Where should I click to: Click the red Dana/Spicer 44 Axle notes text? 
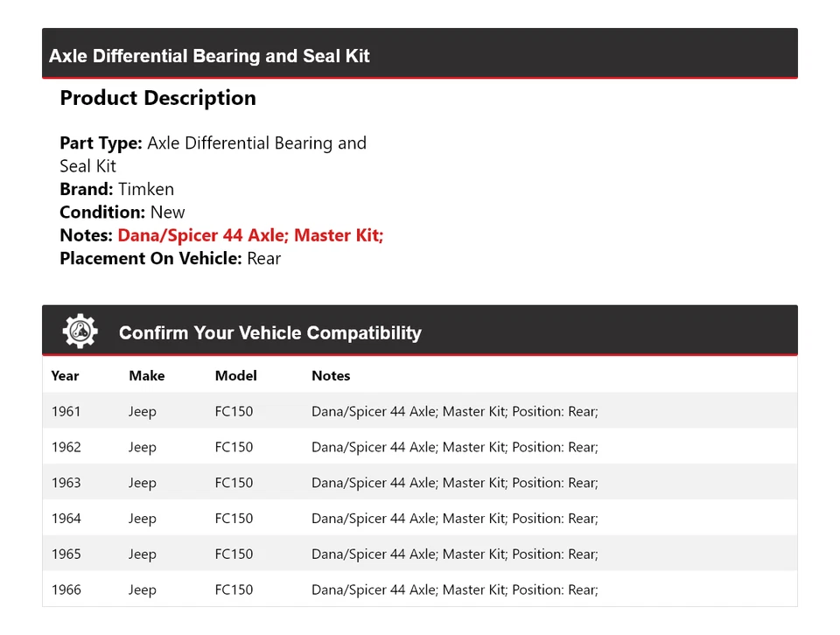click(250, 235)
